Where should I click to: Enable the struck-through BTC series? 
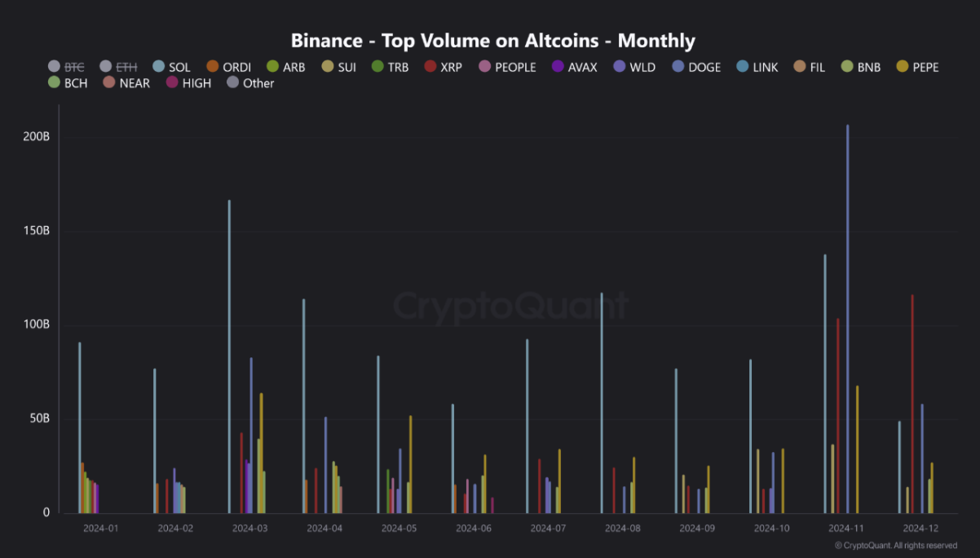point(74,67)
